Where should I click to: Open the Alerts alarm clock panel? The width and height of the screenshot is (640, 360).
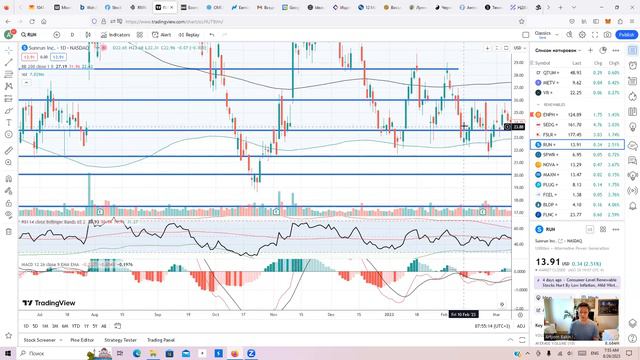633,65
